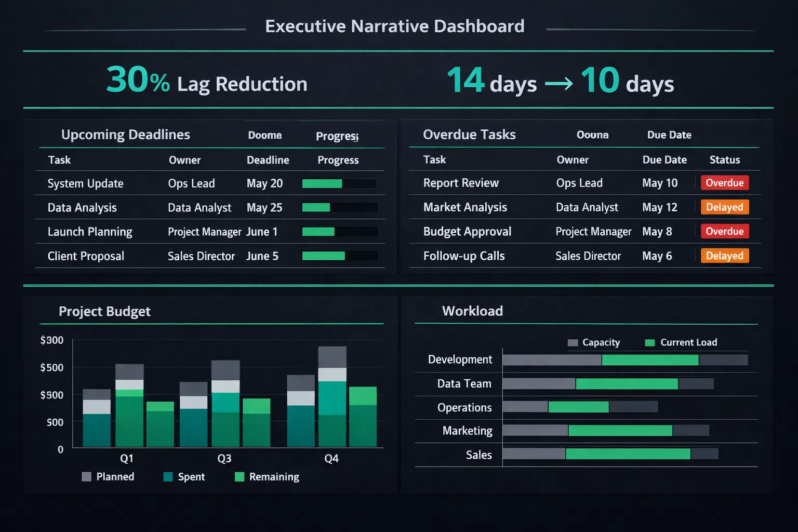Viewport: 798px width, 532px height.
Task: Select the Spent legend swatch
Action: point(167,476)
